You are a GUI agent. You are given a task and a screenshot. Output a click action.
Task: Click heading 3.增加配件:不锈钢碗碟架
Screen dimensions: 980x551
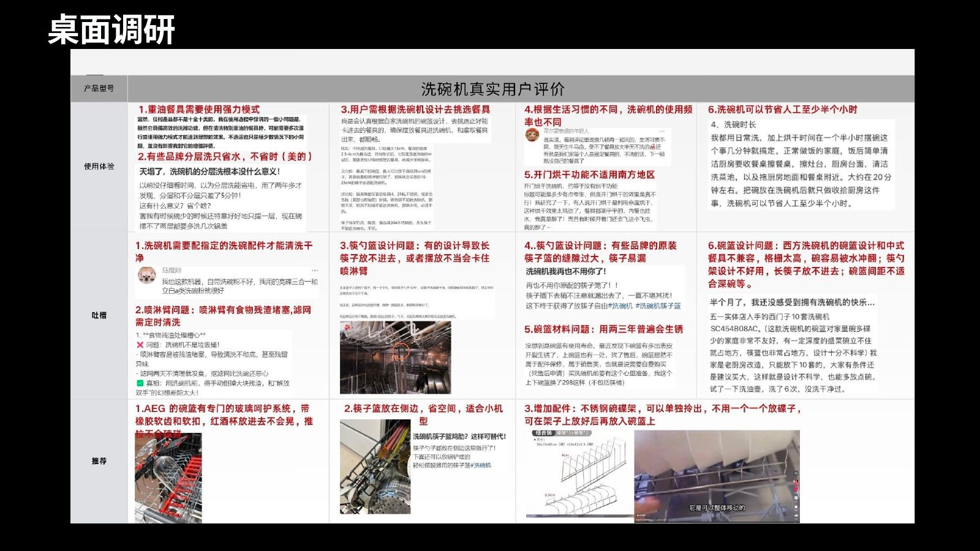663,414
